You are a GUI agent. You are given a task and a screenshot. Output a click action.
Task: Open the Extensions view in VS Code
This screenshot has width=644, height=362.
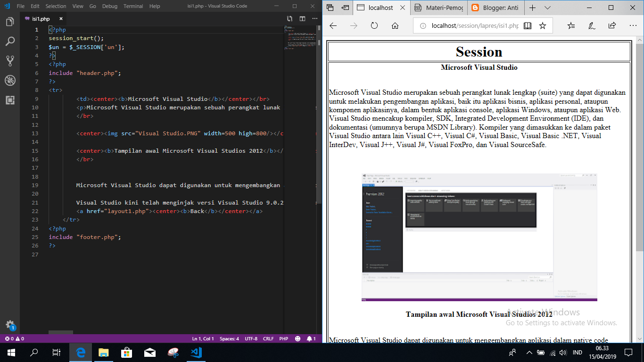point(10,100)
